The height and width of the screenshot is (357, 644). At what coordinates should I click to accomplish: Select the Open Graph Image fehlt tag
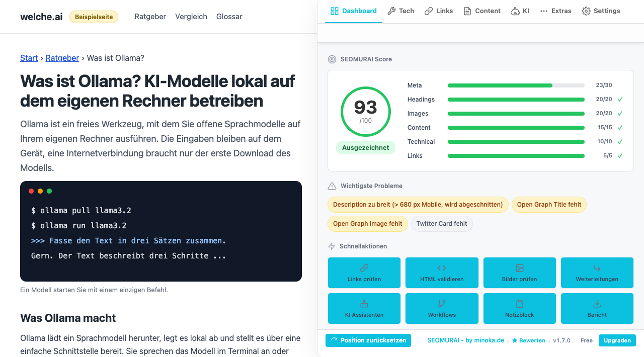[367, 224]
